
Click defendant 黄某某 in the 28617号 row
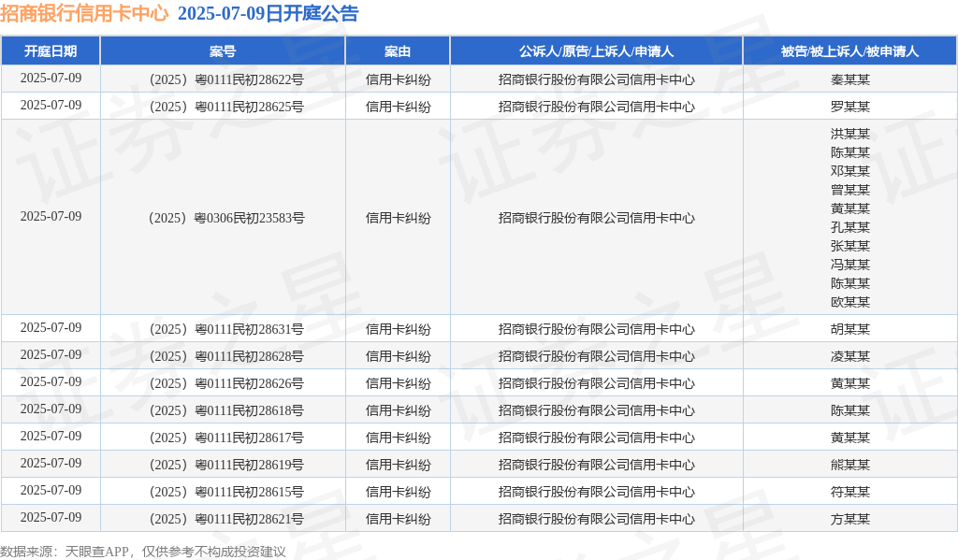pyautogui.click(x=849, y=438)
